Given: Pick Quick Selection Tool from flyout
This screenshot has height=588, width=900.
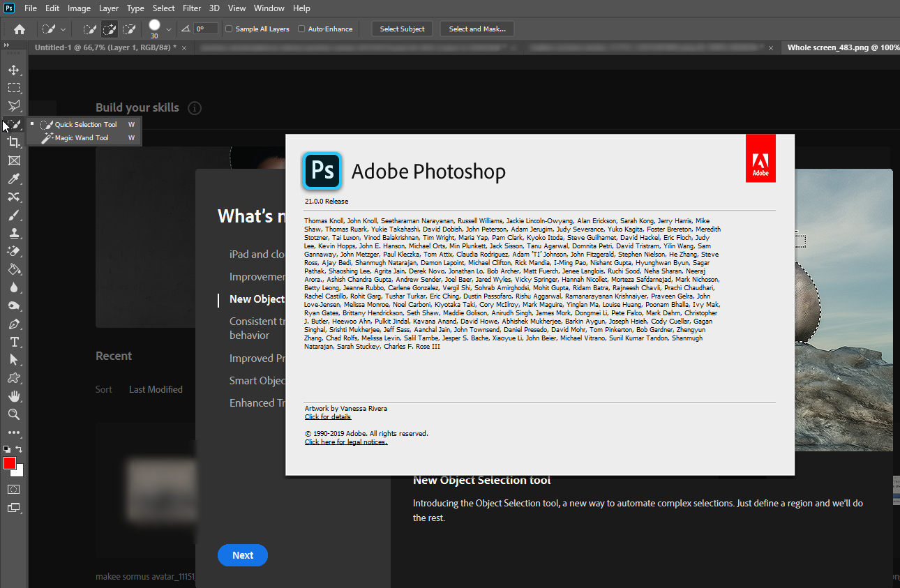Looking at the screenshot, I should (x=85, y=125).
